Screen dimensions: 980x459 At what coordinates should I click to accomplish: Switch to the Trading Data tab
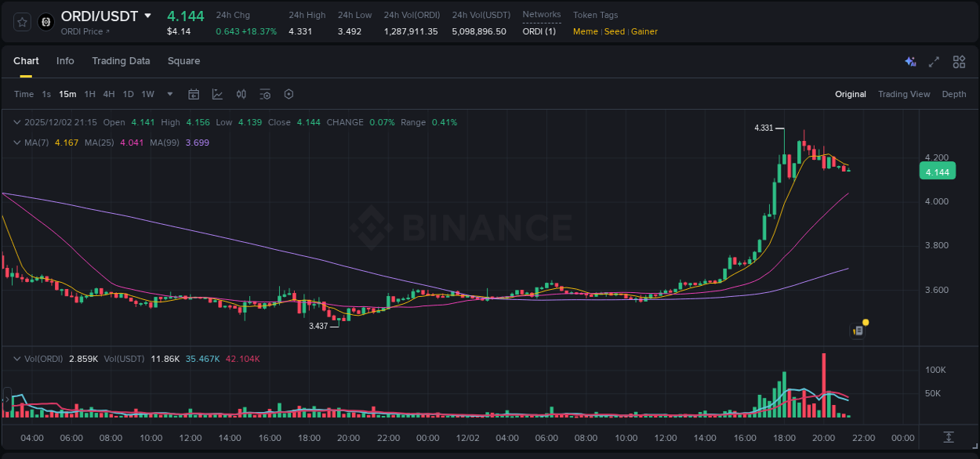[x=121, y=61]
